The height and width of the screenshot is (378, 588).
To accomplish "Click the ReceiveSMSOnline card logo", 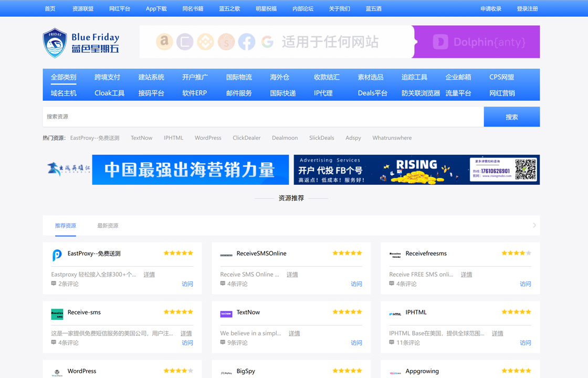I will pyautogui.click(x=226, y=255).
